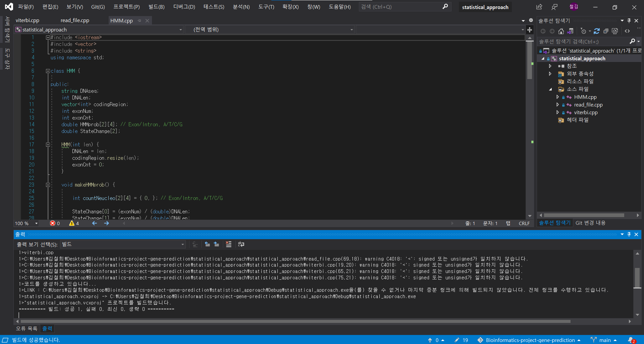The height and width of the screenshot is (344, 644).
Task: Refresh the Solution Explorer
Action: [x=597, y=31]
